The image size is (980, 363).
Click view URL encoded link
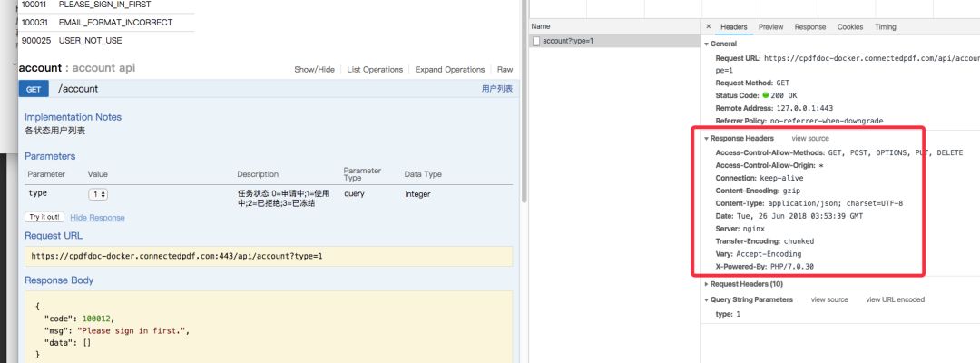[895, 299]
